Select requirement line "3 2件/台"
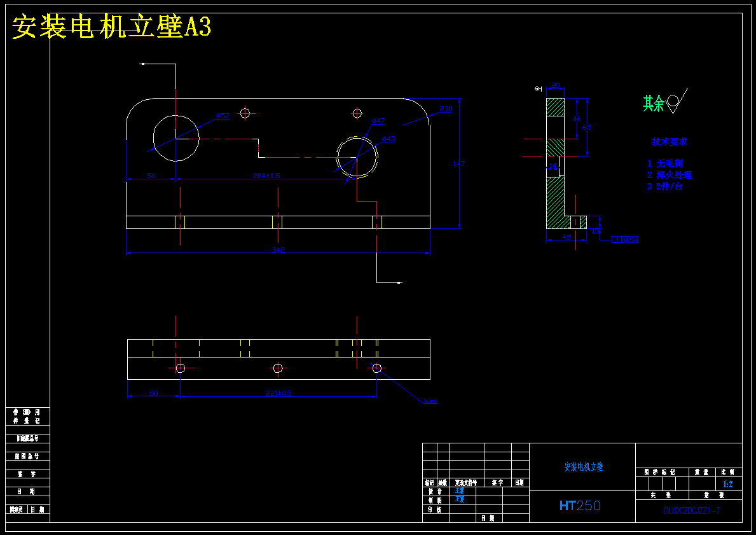 coord(665,186)
